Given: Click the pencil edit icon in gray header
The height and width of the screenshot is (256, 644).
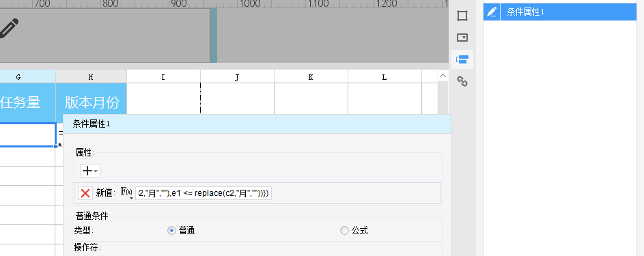Looking at the screenshot, I should (x=9, y=29).
